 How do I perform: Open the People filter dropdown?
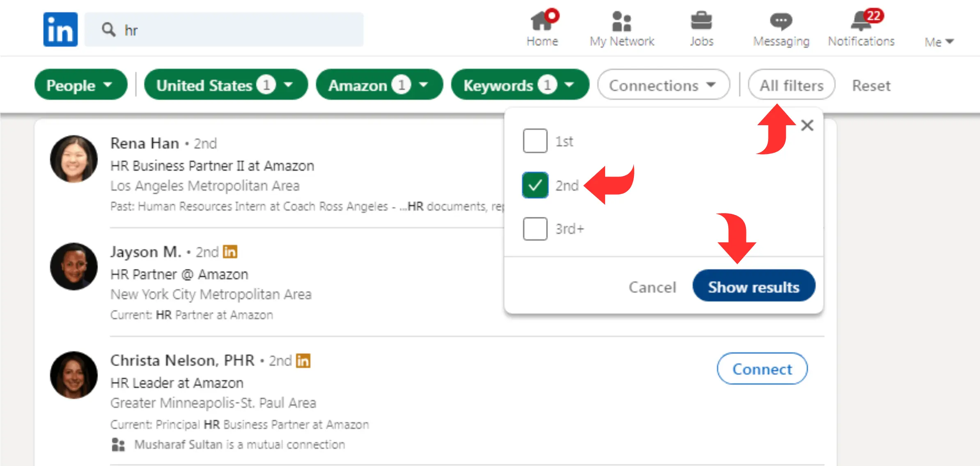(81, 85)
